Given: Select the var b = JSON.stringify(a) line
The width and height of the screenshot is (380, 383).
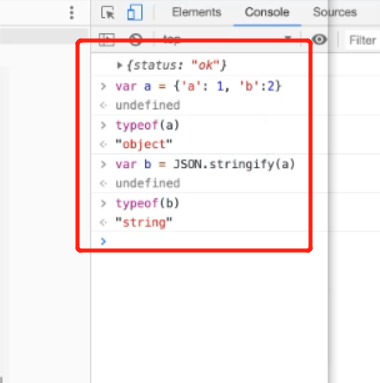Looking at the screenshot, I should click(x=205, y=164).
